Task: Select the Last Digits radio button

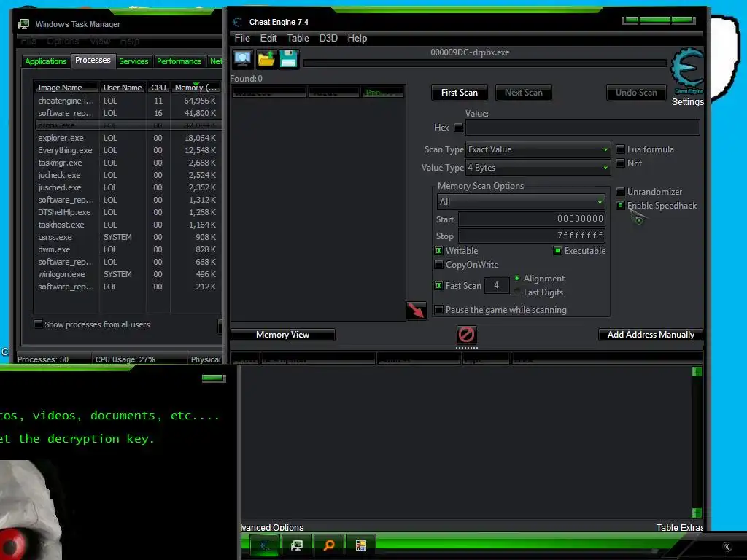Action: pyautogui.click(x=517, y=292)
